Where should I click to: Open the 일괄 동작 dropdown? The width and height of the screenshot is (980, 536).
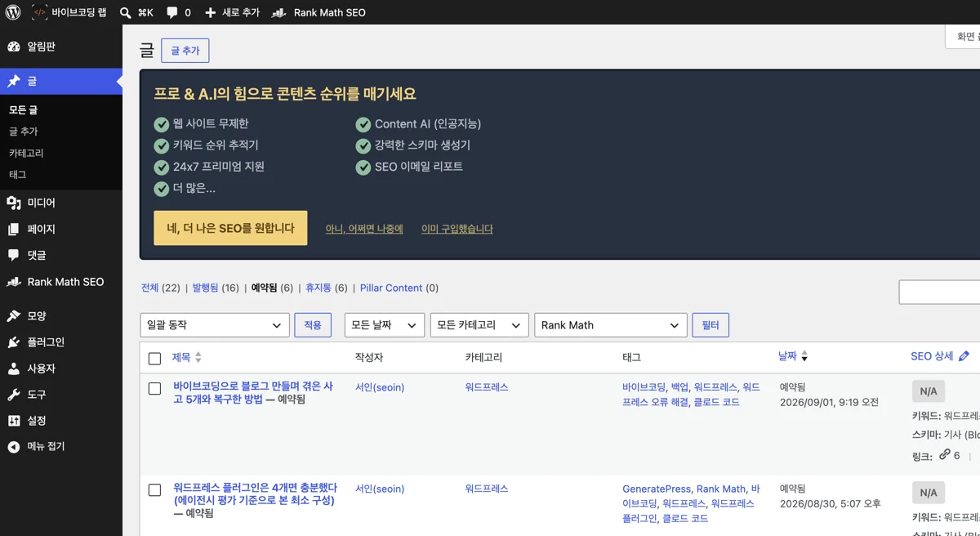[215, 325]
